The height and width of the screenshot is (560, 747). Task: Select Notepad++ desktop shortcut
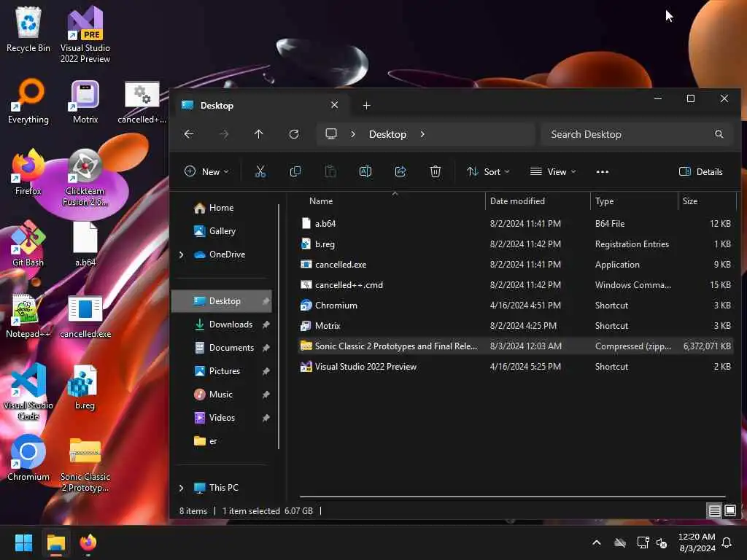pos(28,316)
